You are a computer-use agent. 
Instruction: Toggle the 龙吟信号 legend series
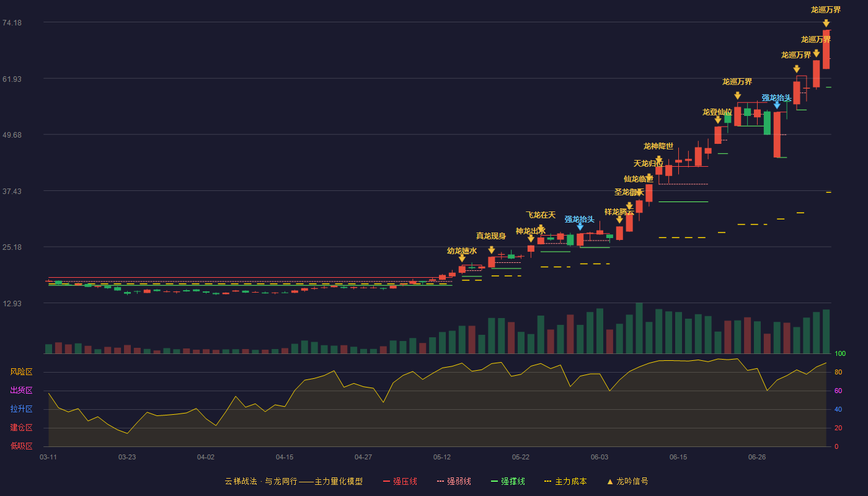[x=627, y=481]
